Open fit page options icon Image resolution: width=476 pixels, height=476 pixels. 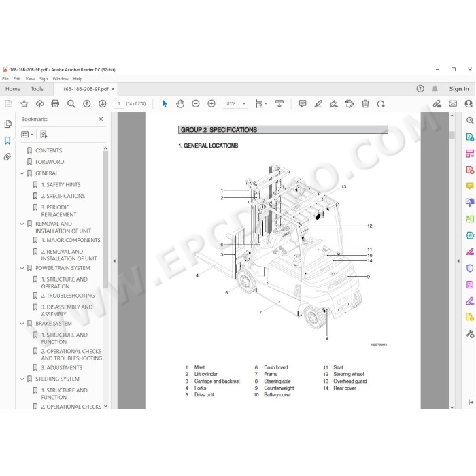(260, 104)
